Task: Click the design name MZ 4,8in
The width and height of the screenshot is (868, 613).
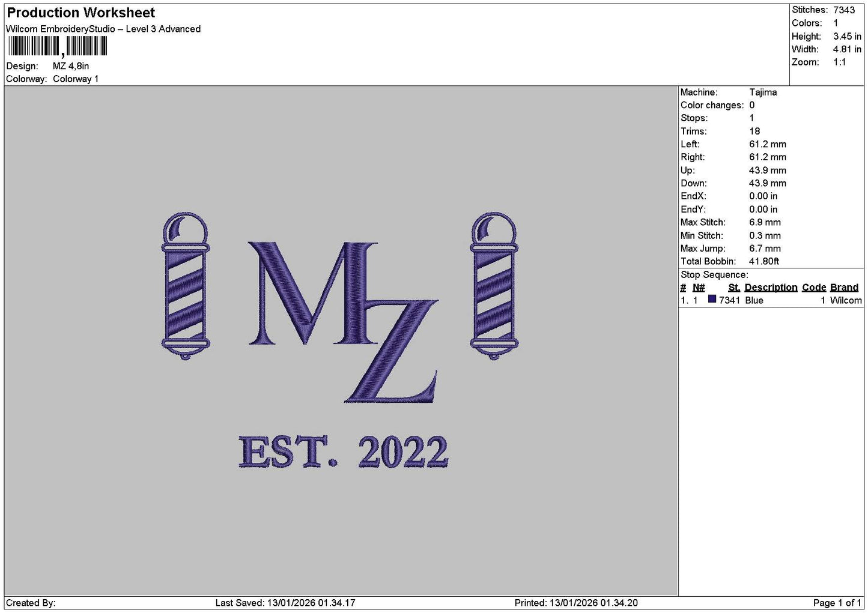Action: [71, 66]
